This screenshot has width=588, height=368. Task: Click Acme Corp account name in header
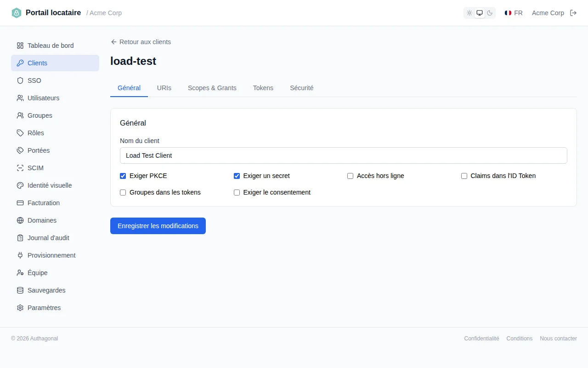(x=548, y=13)
